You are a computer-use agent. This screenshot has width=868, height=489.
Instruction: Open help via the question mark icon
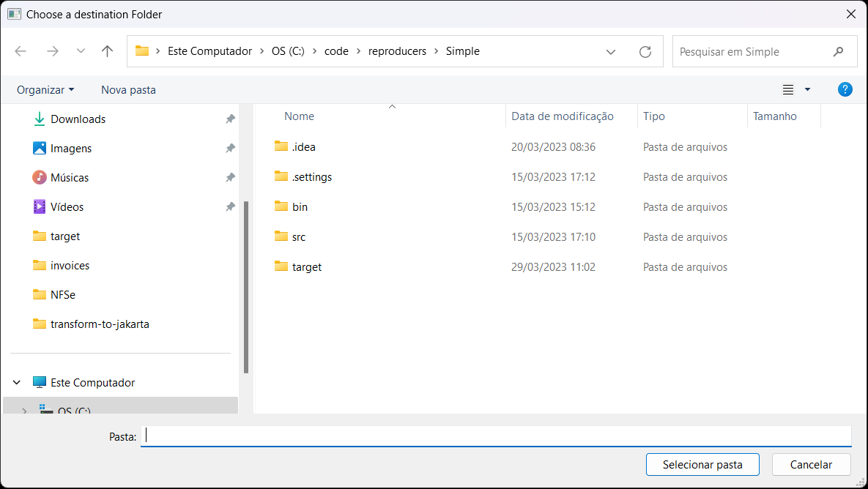(845, 89)
